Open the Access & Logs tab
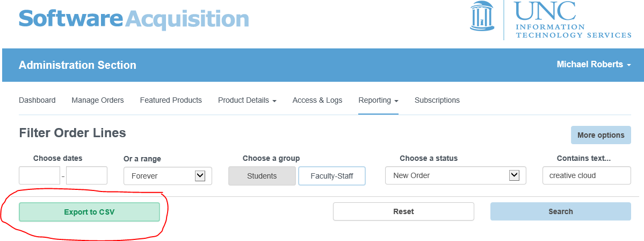The width and height of the screenshot is (644, 241). pyautogui.click(x=317, y=100)
